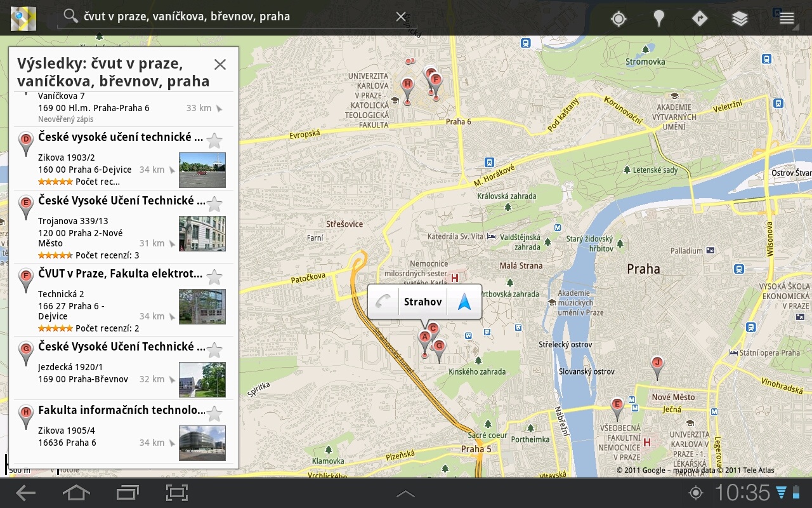The height and width of the screenshot is (508, 812).
Task: Tap the 31 km distance for Trojanova
Action: 152,243
